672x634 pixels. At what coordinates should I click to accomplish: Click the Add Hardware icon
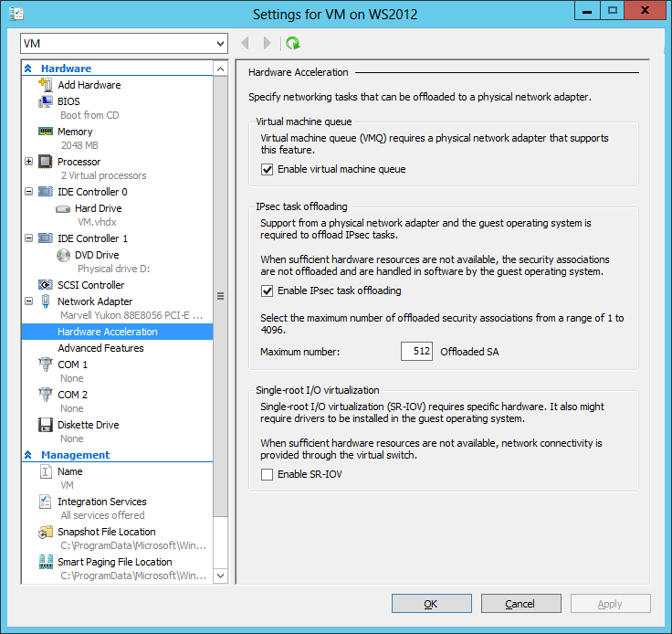[x=46, y=85]
